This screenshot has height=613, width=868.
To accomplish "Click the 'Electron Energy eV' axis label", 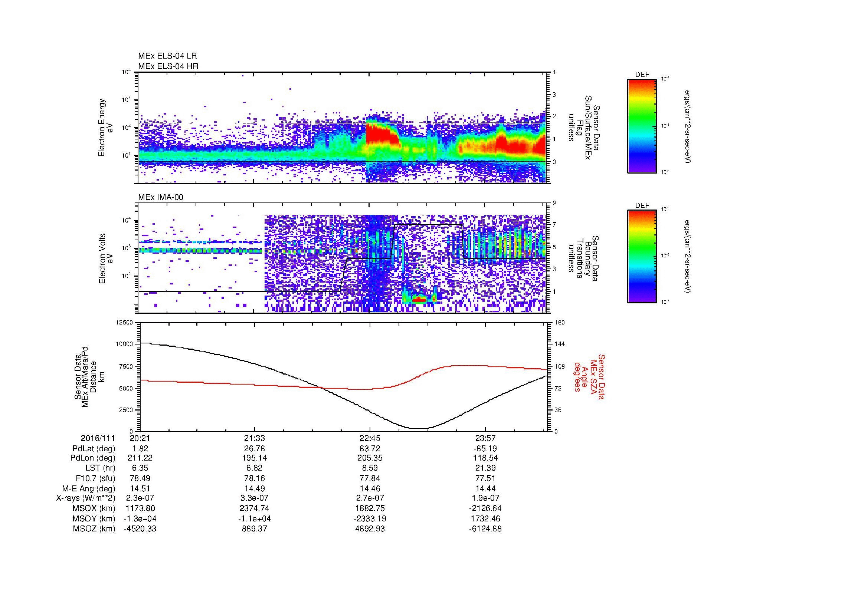I will 105,128.
